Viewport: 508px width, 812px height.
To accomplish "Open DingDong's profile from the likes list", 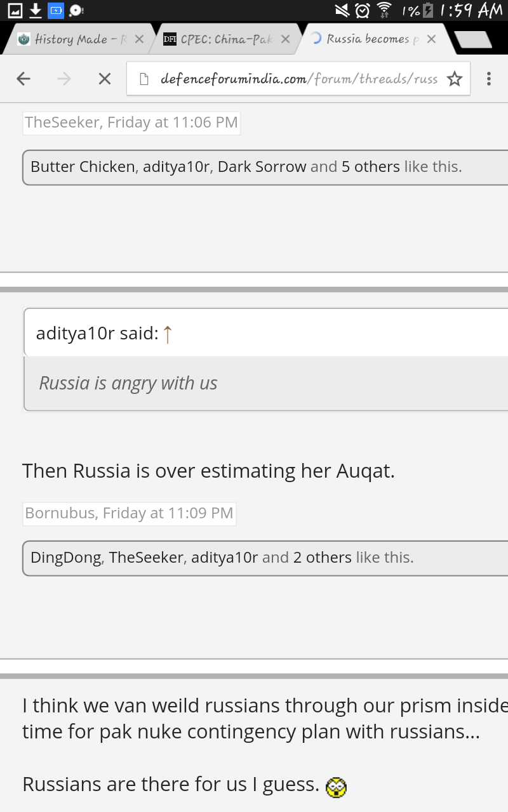I will coord(66,558).
